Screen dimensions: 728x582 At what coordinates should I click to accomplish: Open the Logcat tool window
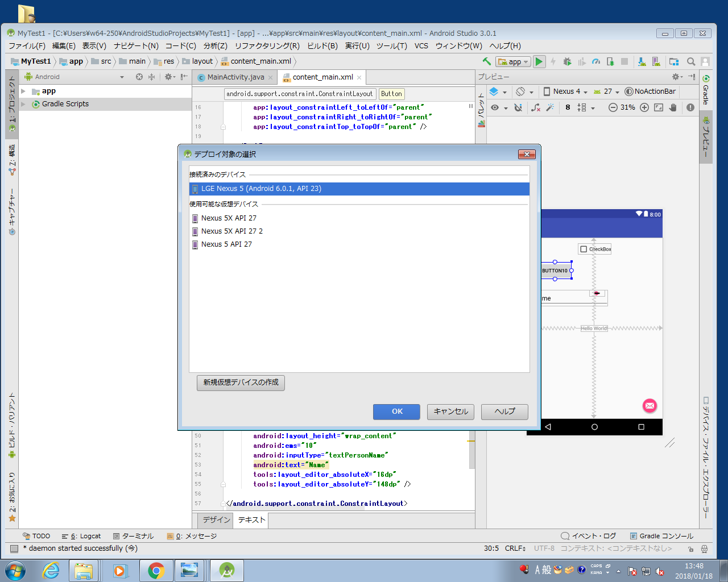click(81, 536)
